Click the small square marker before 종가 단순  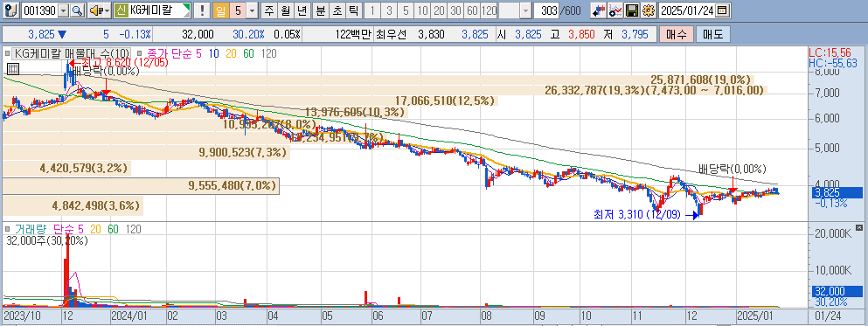[140, 53]
